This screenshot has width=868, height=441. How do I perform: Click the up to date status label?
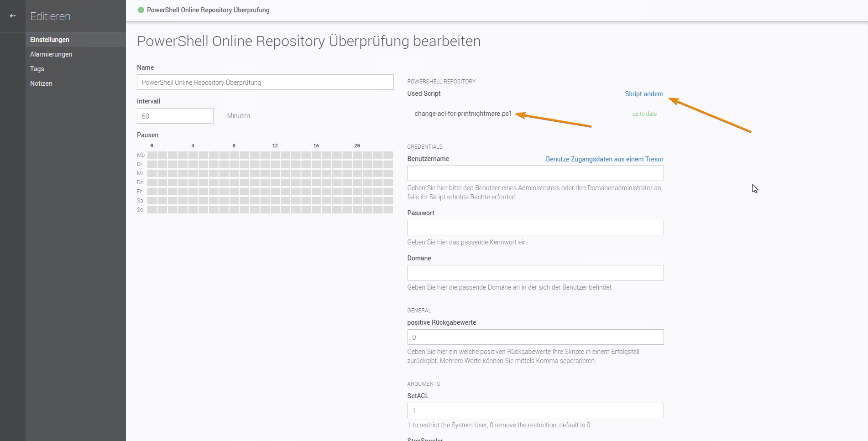[x=644, y=114]
